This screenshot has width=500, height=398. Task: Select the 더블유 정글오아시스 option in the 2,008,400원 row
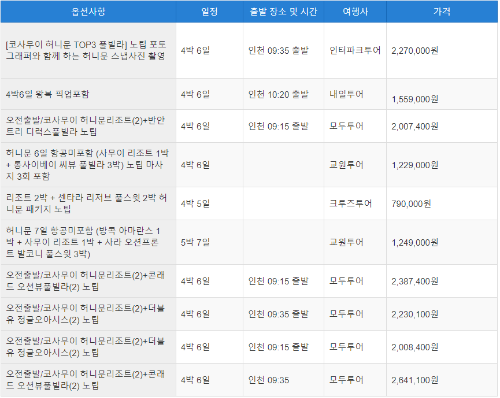85,347
